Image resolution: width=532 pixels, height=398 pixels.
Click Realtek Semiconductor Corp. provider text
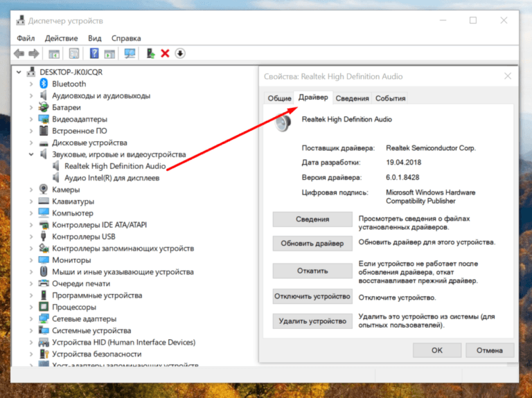[x=431, y=148]
